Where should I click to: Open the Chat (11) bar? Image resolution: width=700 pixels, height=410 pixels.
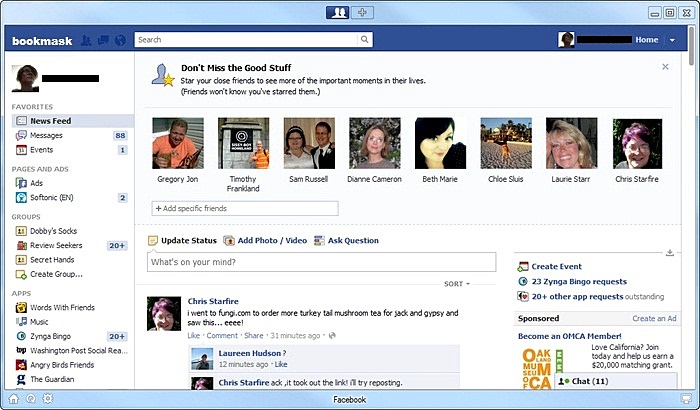[616, 381]
